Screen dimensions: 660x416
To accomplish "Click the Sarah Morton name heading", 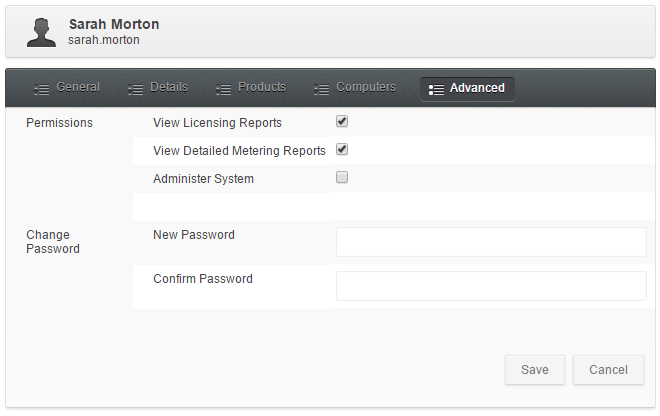I will point(114,24).
